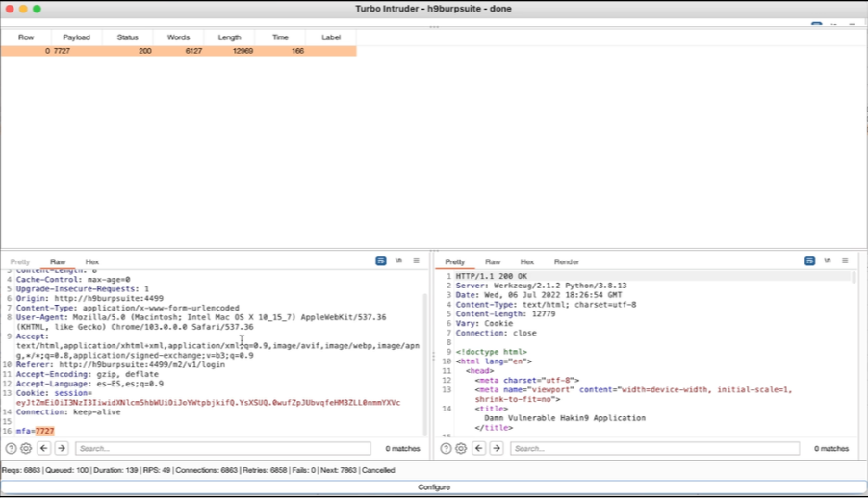Image resolution: width=868 pixels, height=498 pixels.
Task: Sort results by Row column
Action: 26,37
